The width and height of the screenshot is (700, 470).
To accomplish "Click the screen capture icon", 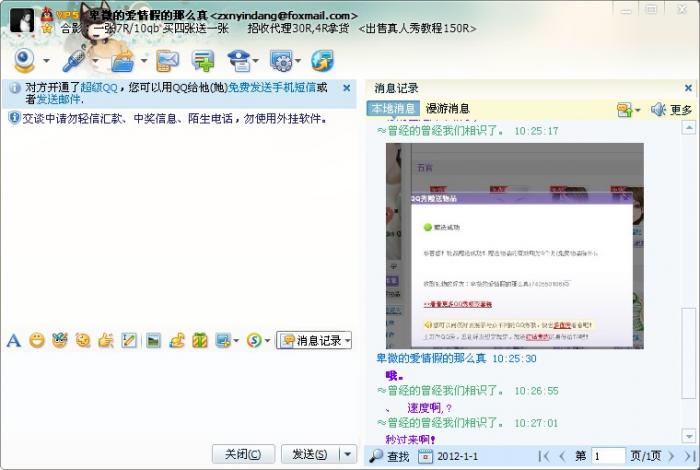I will [223, 341].
